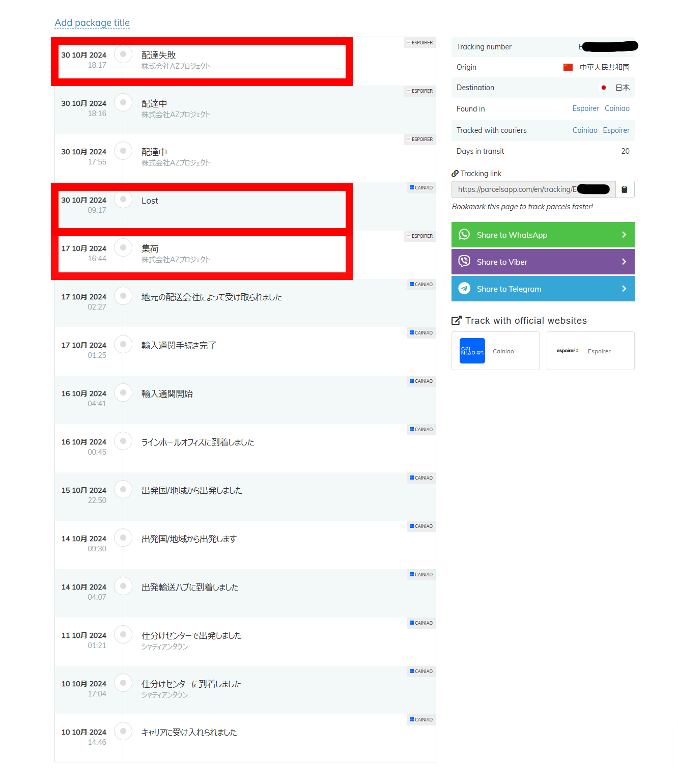Click the clipboard copy icon beside tracking link
Viewport: 678px width, 784px height.
(x=625, y=189)
